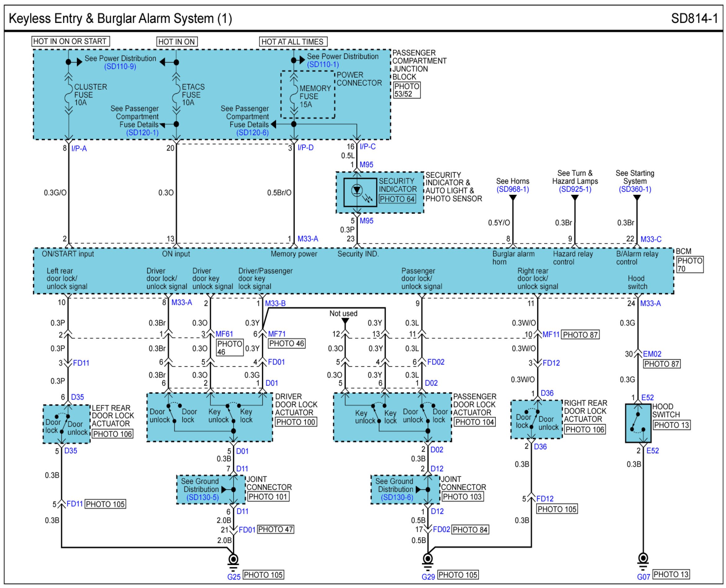The width and height of the screenshot is (726, 588).
Task: Click the hood switch symbol
Action: 638,423
